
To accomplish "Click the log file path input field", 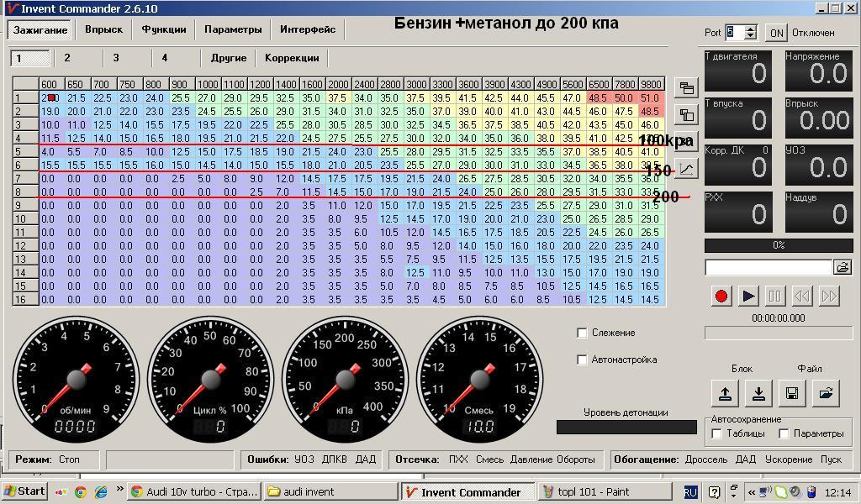I will [769, 267].
